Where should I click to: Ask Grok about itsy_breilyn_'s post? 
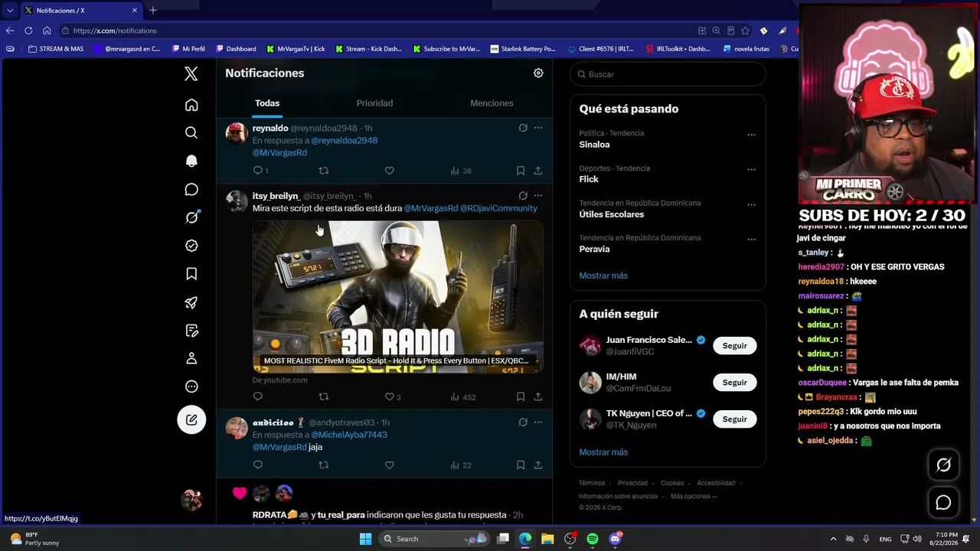pyautogui.click(x=523, y=196)
